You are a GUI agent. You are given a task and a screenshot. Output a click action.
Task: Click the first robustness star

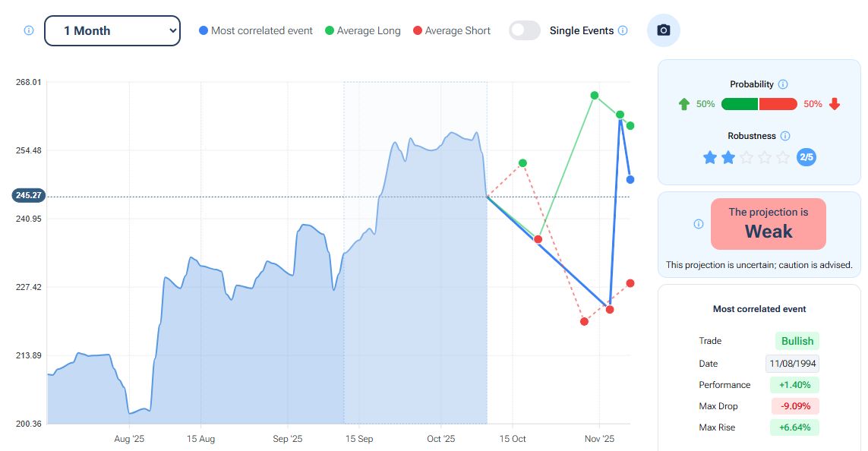[x=710, y=157]
